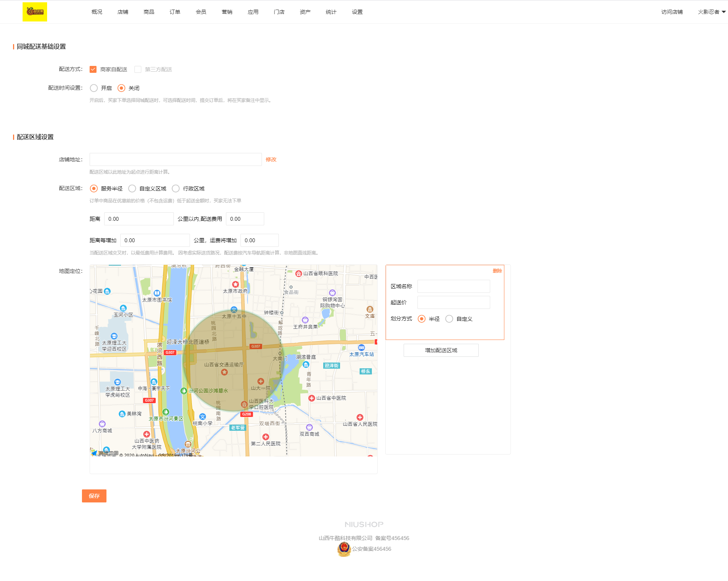
Task: Click the 双西商城 shopping marker
Action: tap(309, 427)
